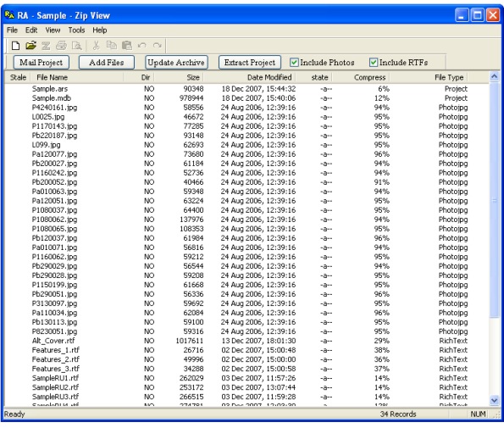504x428 pixels.
Task: Select the P3130097.jpg file
Action: click(x=54, y=303)
